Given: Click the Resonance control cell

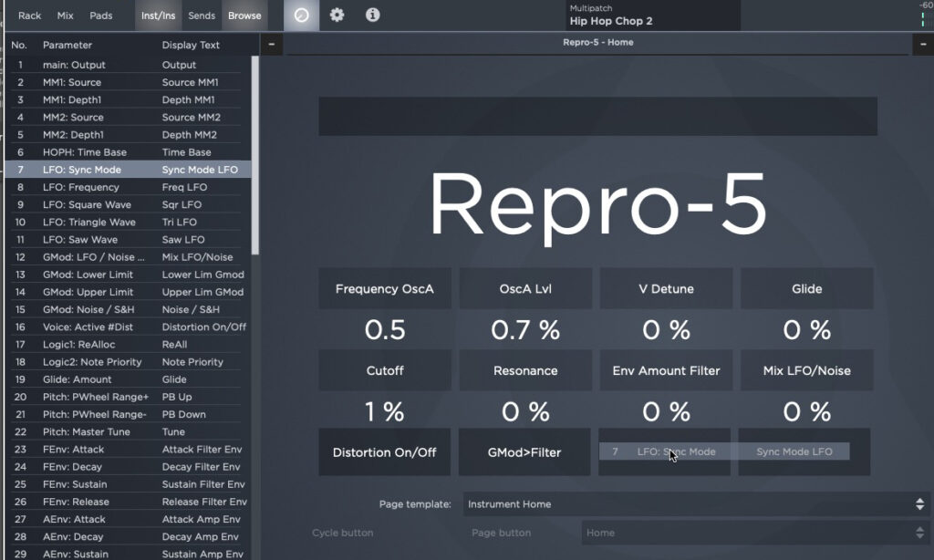Looking at the screenshot, I should [x=525, y=370].
